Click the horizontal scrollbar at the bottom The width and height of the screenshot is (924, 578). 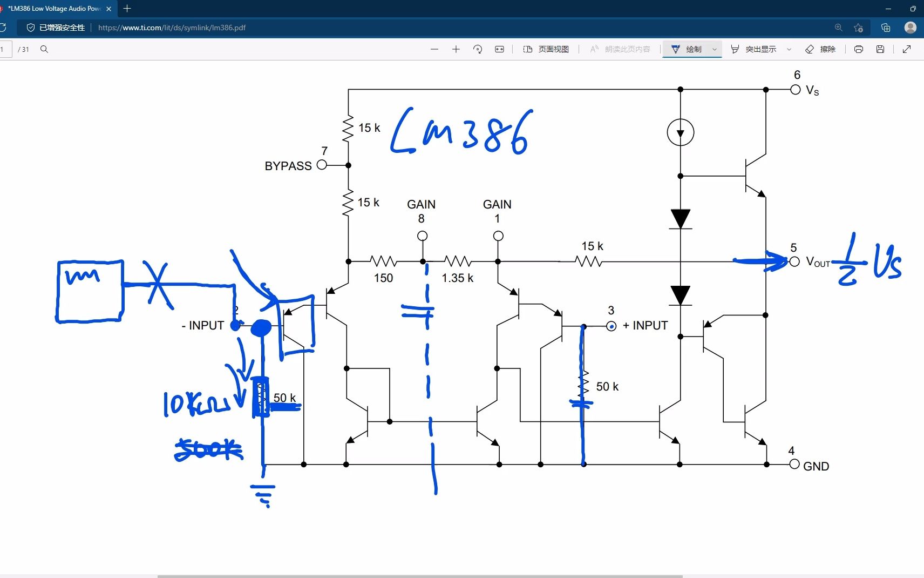pyautogui.click(x=420, y=576)
